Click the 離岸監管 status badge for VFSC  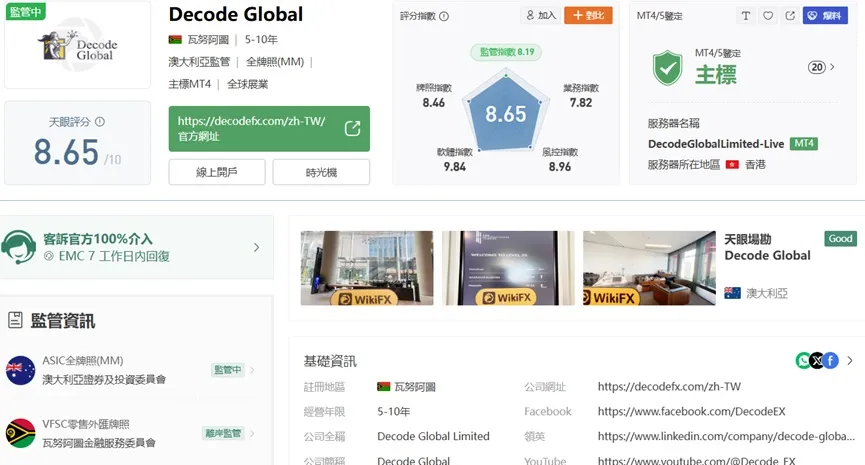pyautogui.click(x=223, y=433)
